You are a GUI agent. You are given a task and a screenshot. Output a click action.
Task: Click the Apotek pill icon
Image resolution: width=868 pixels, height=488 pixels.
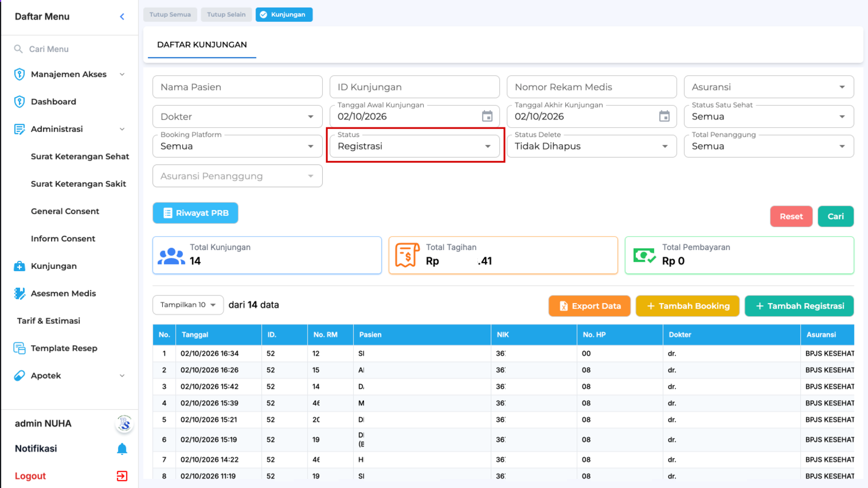(20, 375)
